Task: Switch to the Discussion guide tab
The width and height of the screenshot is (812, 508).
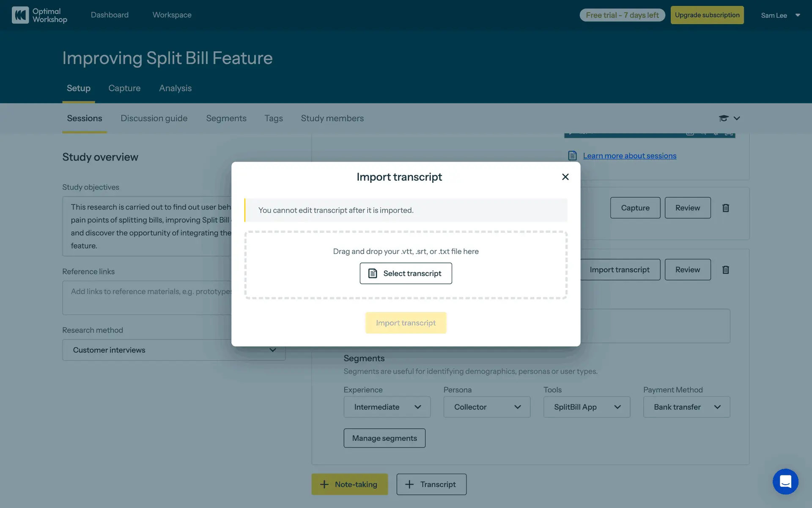Action: [154, 119]
